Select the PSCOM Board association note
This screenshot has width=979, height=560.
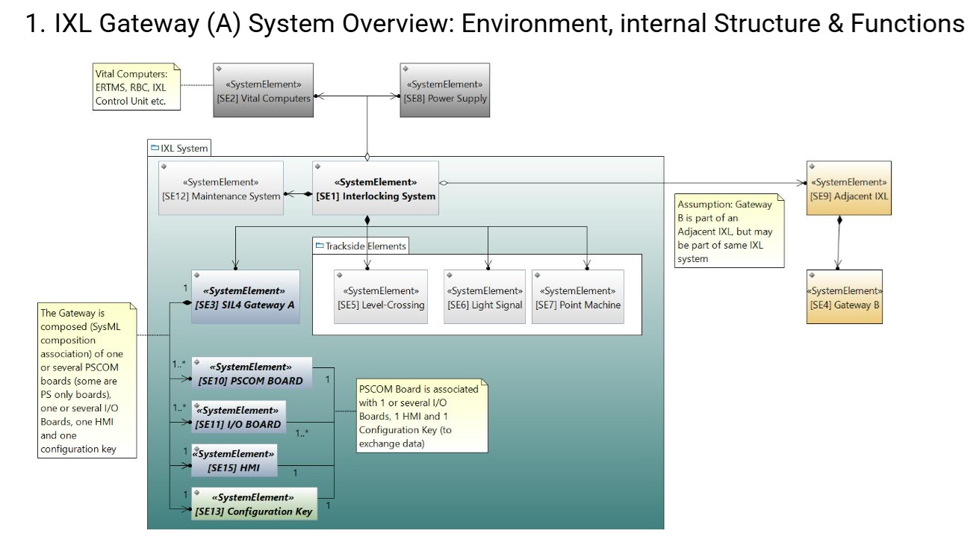pos(422,416)
